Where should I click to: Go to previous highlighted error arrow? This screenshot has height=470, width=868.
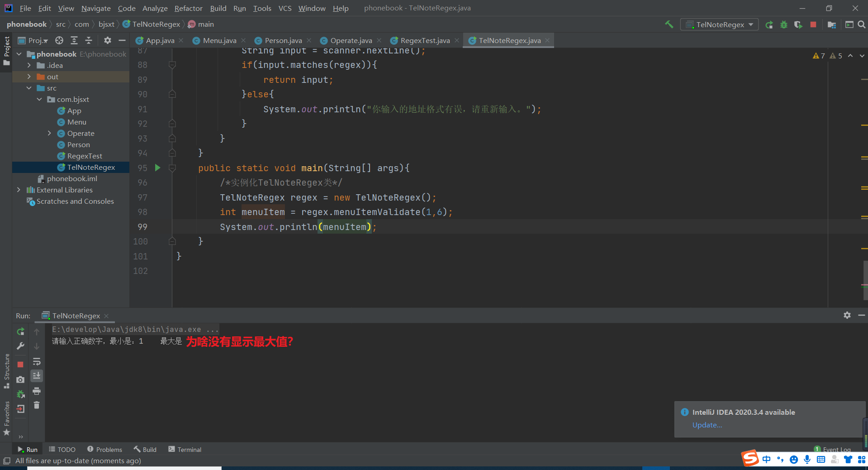850,56
